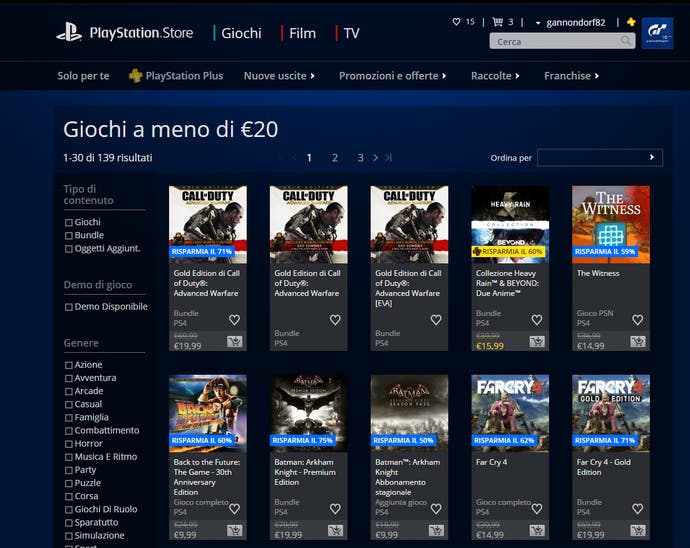Open Collezione Heavy Rain & BEYOND title
This screenshot has height=548, width=690.
[x=507, y=283]
